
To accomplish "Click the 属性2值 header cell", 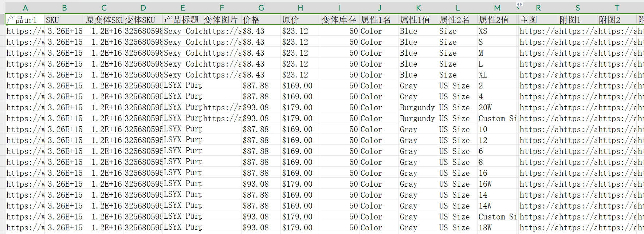I will tap(497, 20).
